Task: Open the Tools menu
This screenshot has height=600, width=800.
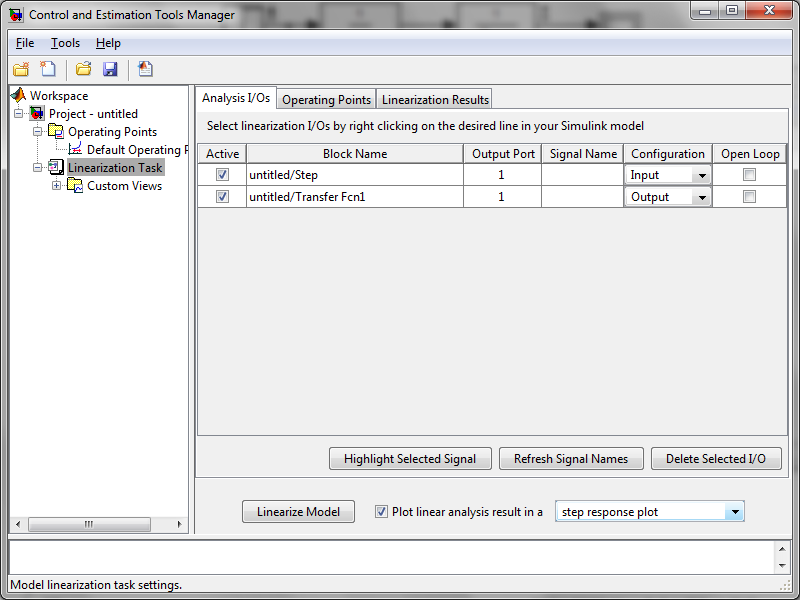Action: click(x=65, y=43)
